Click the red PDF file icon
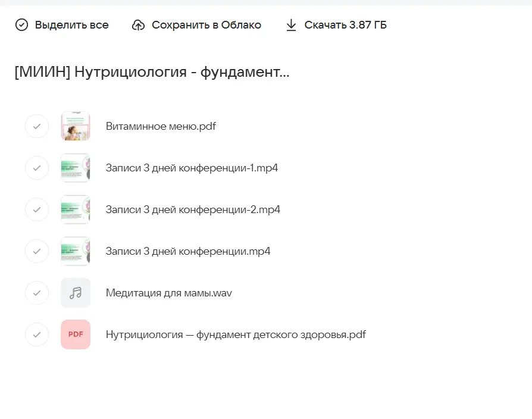The image size is (532, 419). 76,334
